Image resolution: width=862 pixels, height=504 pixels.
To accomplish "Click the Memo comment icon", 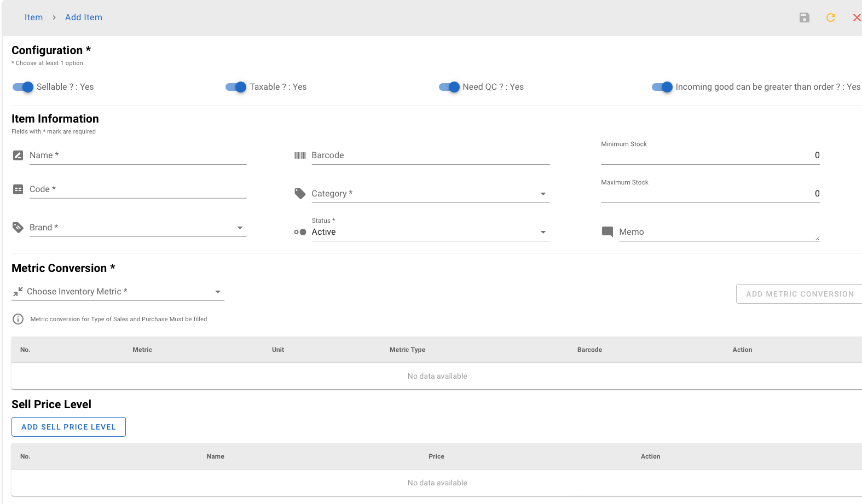I will [607, 232].
